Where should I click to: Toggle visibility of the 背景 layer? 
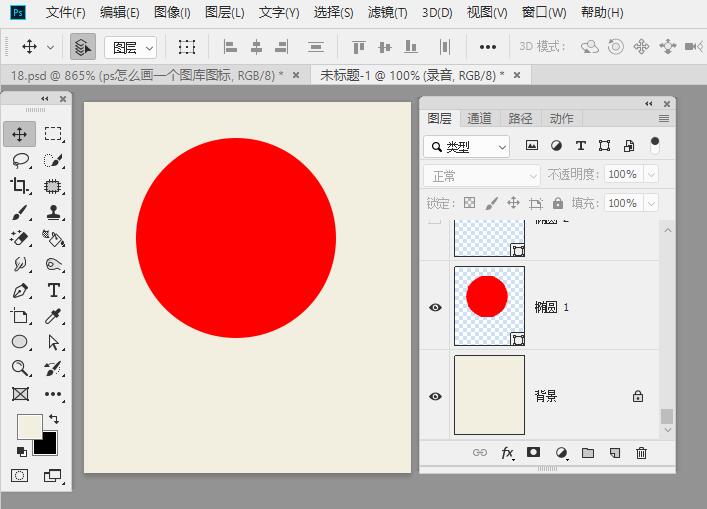(435, 397)
